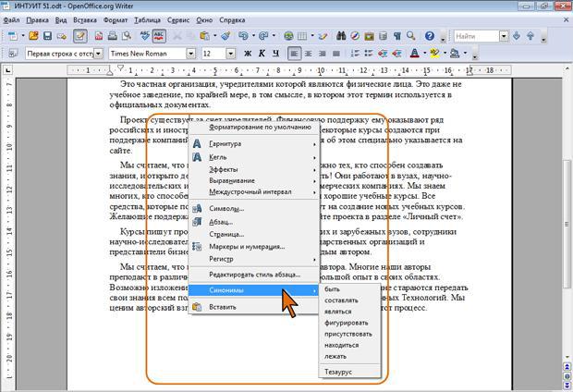Toggle bold Ж formatting
Viewport: 573px width, 392px height.
click(x=248, y=54)
